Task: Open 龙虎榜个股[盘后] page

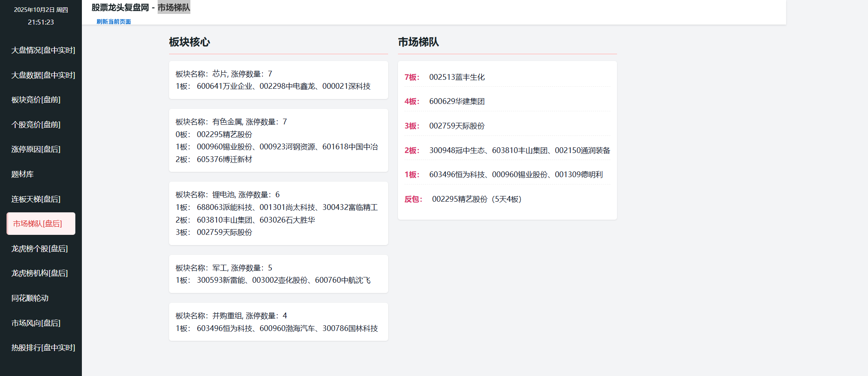Action: (40, 249)
